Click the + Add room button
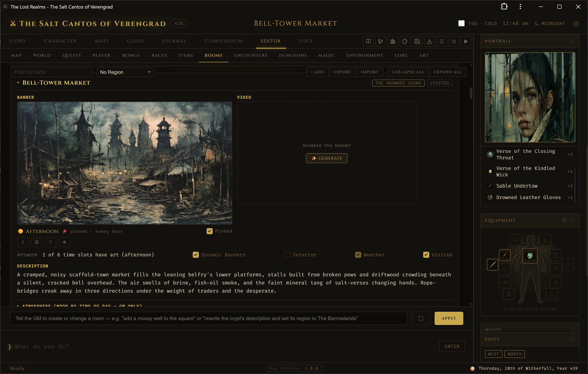 pos(317,72)
